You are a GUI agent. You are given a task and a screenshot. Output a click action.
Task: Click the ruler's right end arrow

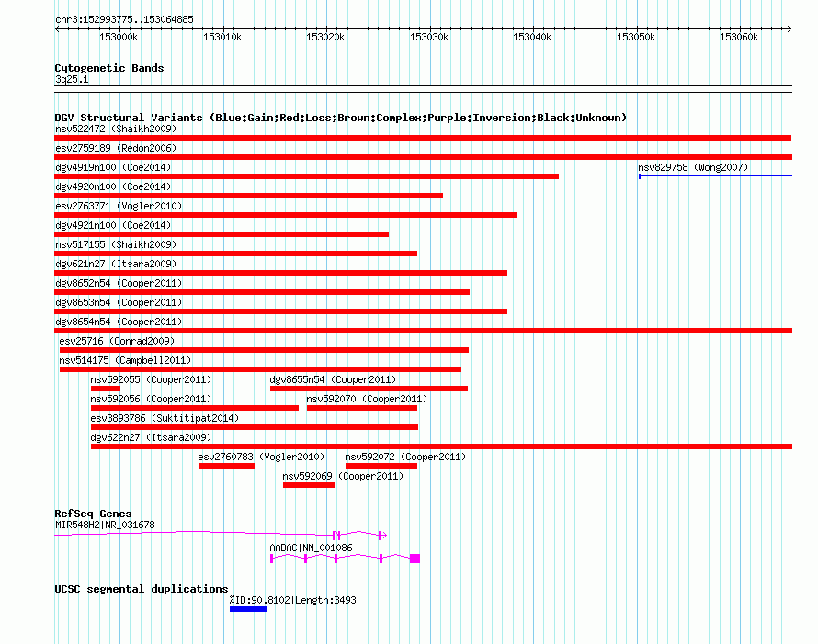tap(790, 28)
